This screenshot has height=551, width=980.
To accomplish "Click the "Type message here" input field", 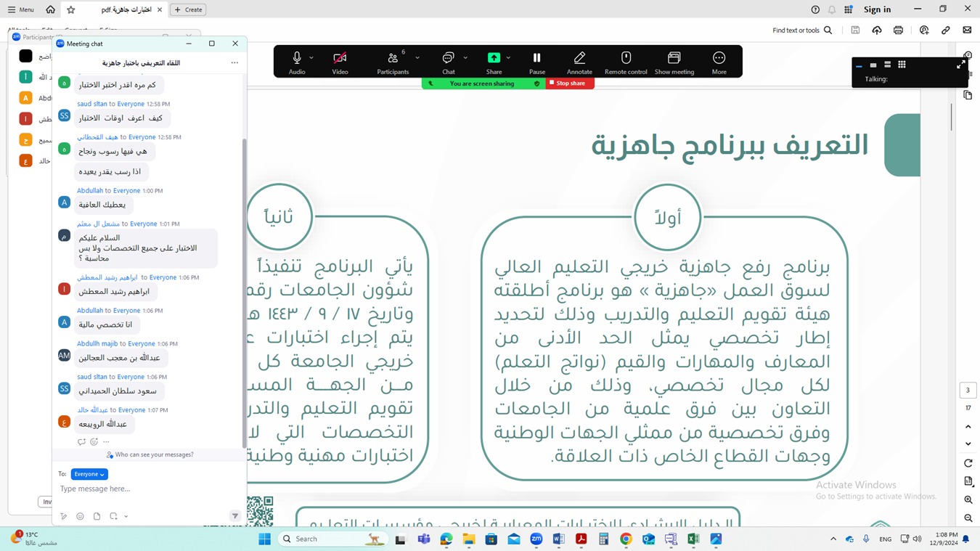I will coord(145,489).
